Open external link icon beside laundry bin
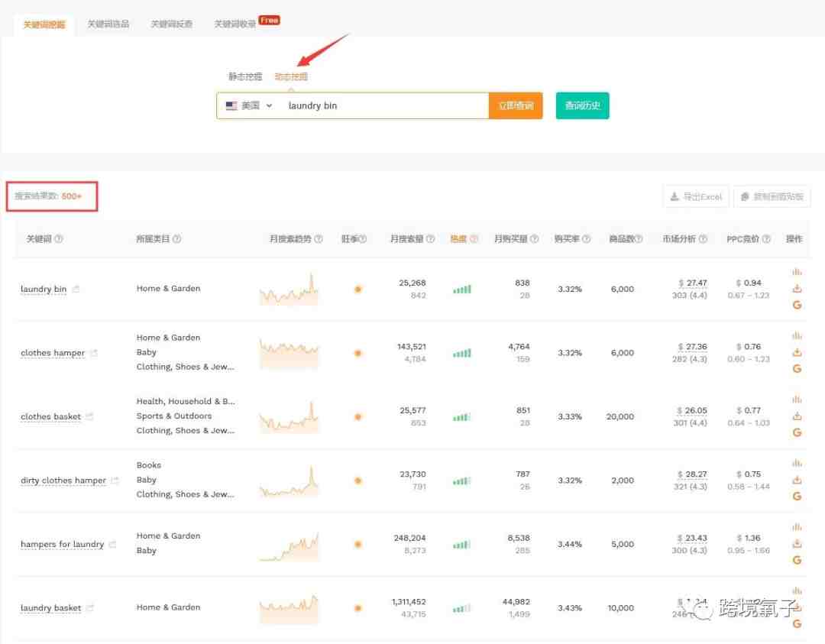 coord(76,290)
